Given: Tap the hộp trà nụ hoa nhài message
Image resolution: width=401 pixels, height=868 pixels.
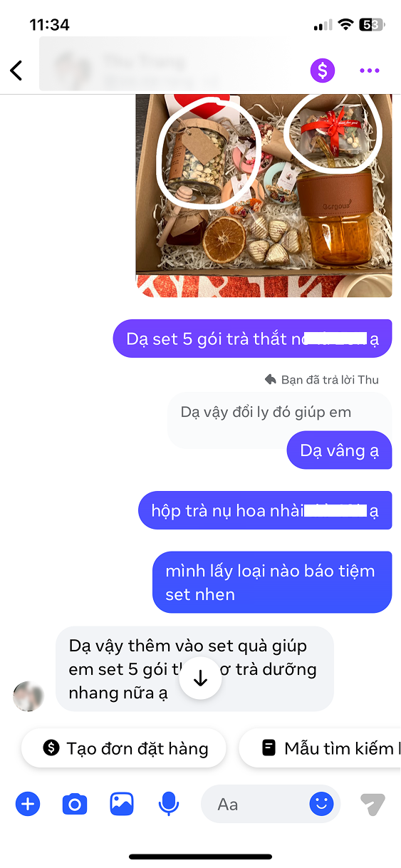Looking at the screenshot, I should [x=265, y=510].
